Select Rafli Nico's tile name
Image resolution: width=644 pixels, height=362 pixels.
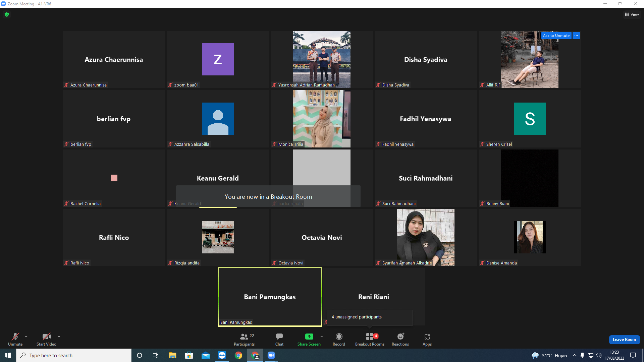pyautogui.click(x=114, y=238)
